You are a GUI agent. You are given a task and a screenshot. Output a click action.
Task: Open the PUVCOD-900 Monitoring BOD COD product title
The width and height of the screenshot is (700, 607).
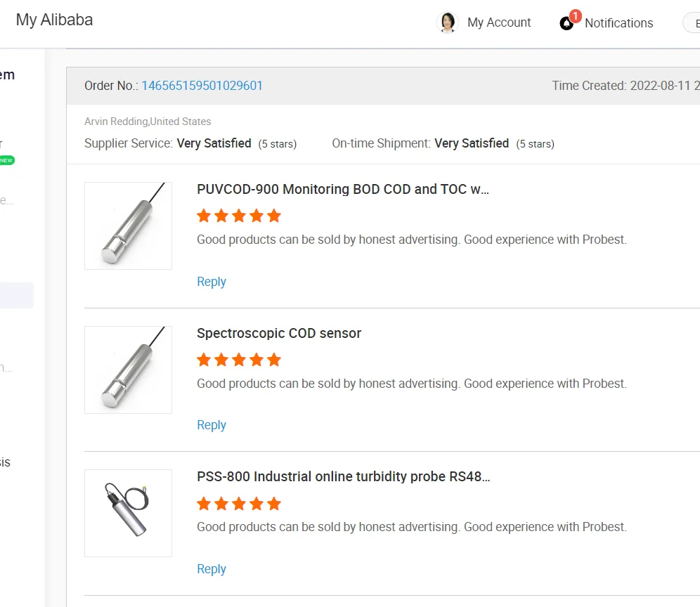click(x=343, y=189)
